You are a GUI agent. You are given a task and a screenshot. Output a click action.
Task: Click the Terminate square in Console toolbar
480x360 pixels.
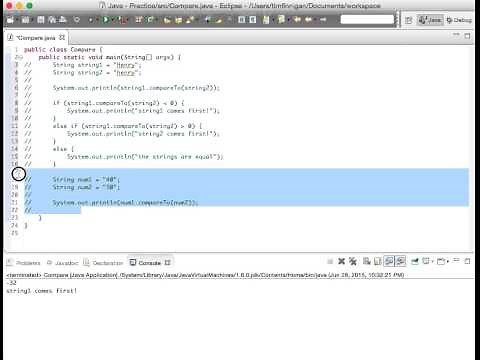pyautogui.click(x=330, y=261)
